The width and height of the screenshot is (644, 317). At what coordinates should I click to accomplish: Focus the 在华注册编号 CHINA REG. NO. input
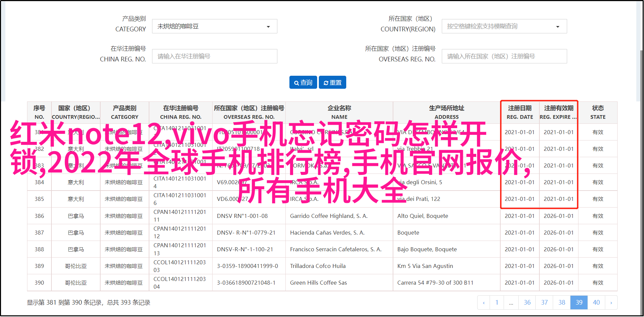(215, 56)
